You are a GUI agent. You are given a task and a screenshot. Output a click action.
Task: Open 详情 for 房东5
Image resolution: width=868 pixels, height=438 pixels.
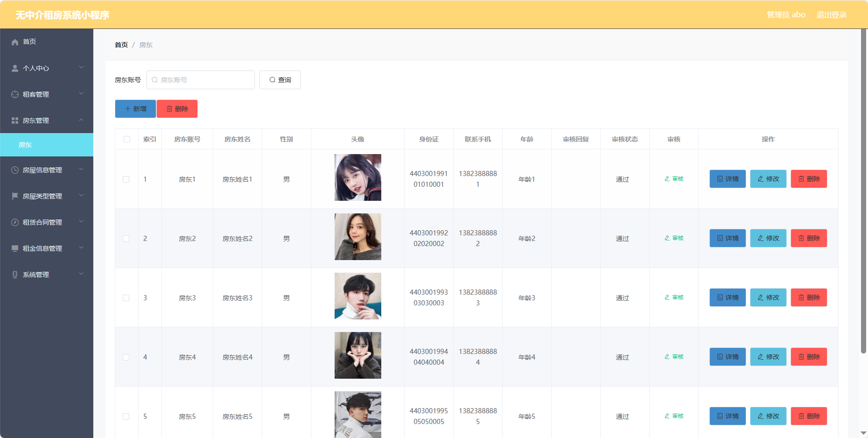(x=728, y=416)
